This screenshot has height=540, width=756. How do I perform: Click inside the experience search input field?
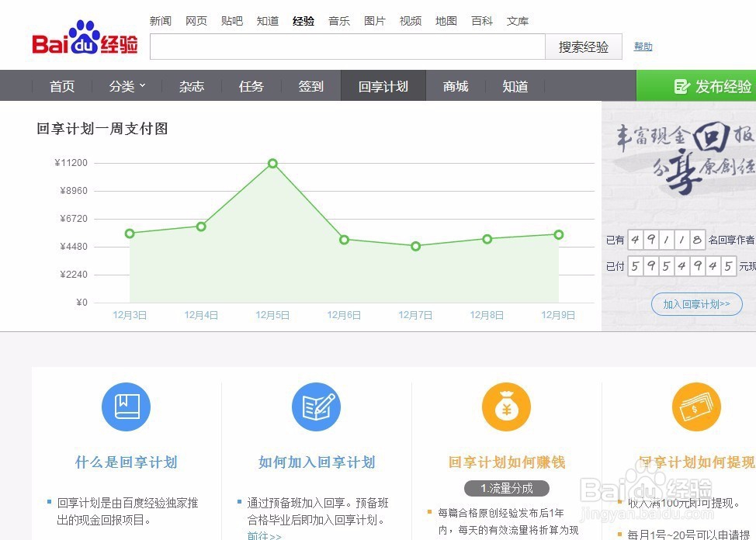[347, 47]
